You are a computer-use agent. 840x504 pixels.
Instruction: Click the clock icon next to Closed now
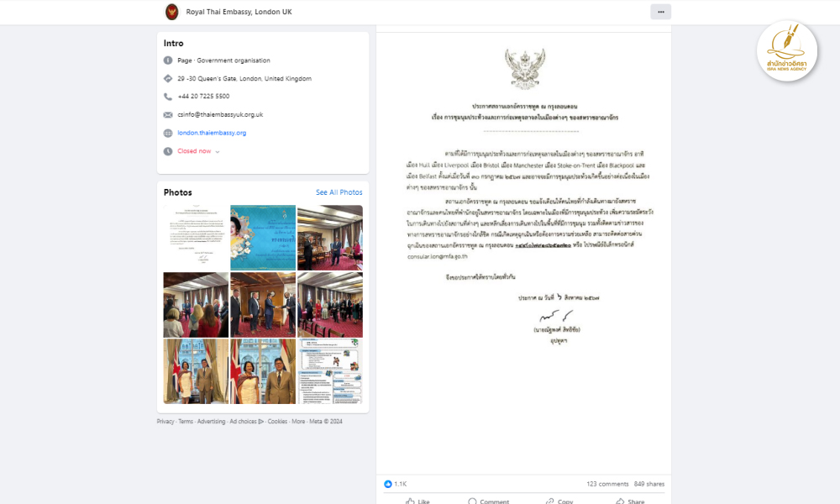(168, 151)
